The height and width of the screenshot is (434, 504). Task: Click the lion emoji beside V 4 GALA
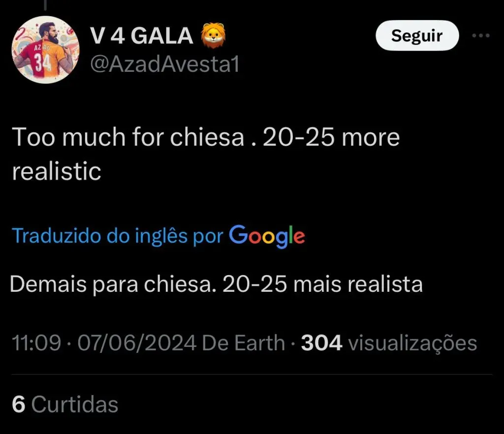tap(214, 35)
